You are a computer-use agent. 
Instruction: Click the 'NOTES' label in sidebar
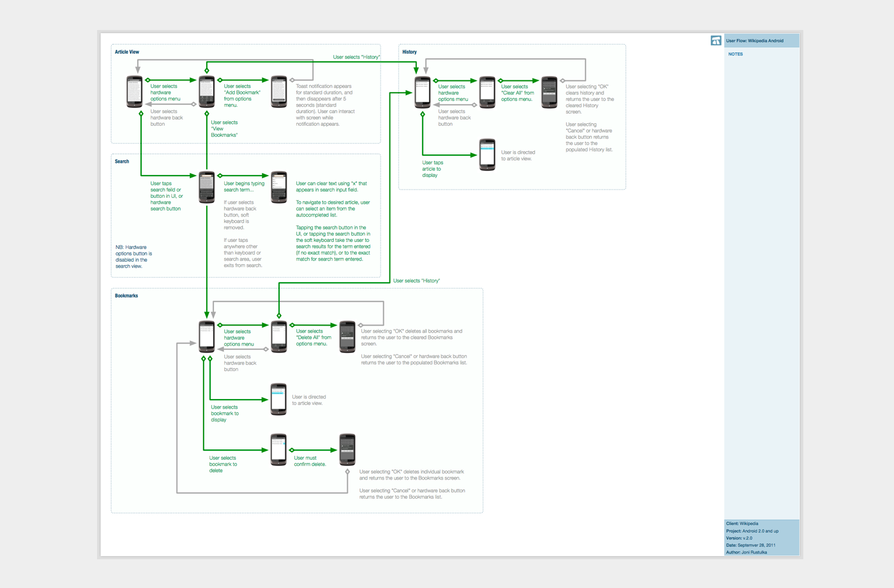(x=736, y=54)
